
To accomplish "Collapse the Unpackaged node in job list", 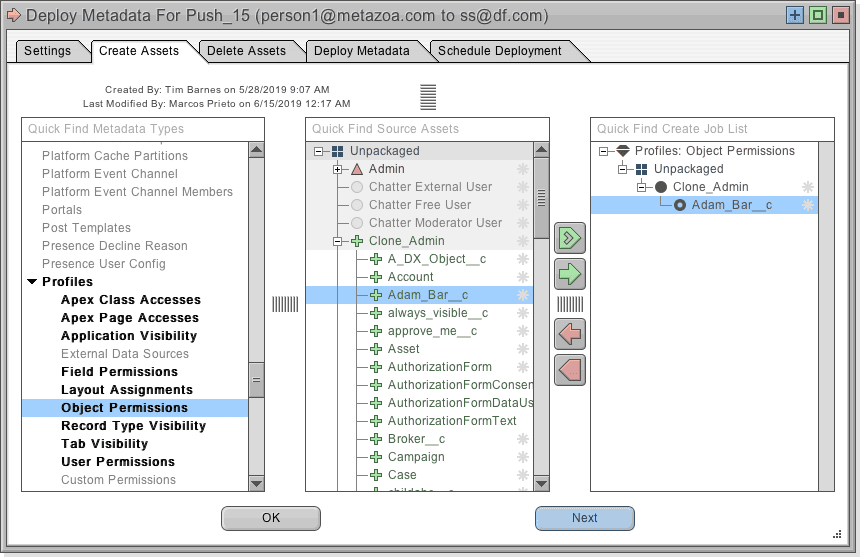I will (x=623, y=169).
